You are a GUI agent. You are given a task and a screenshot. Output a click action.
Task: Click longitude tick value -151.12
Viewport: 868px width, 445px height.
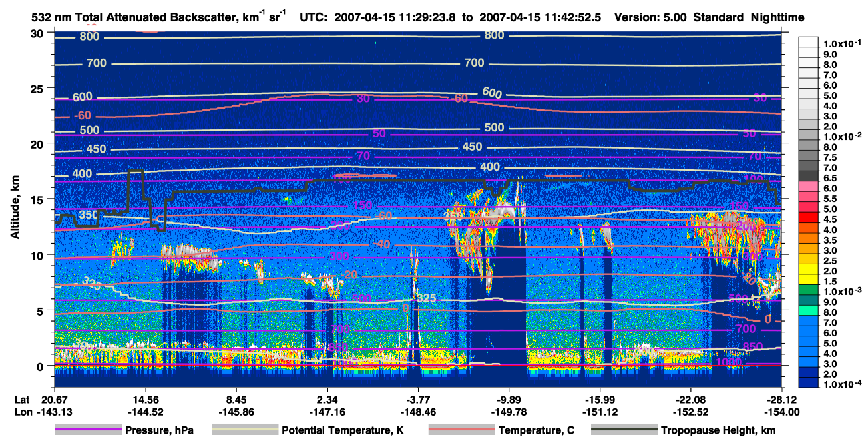point(600,412)
